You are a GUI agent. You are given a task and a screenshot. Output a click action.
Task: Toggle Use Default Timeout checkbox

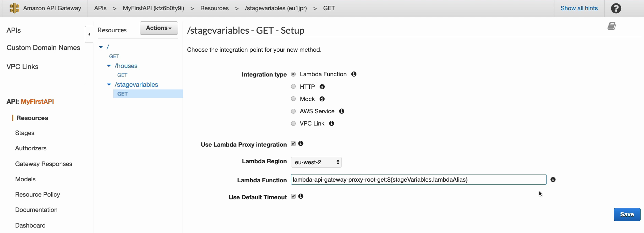tap(293, 197)
